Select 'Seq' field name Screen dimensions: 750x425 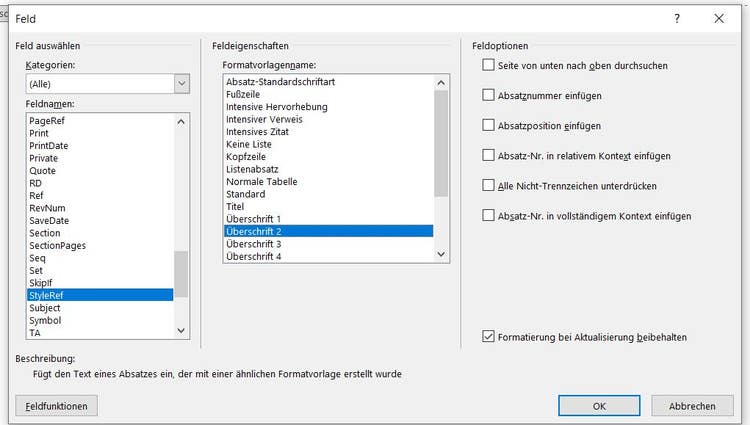coord(38,258)
